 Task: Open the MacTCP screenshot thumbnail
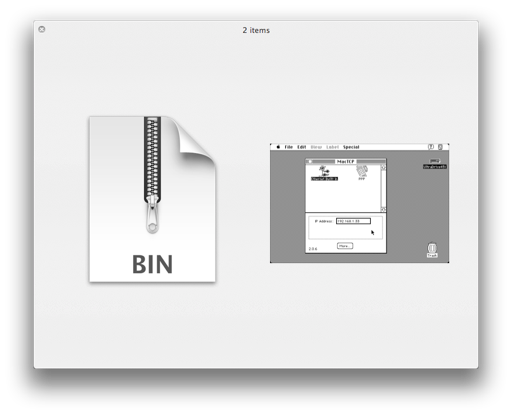[360, 203]
